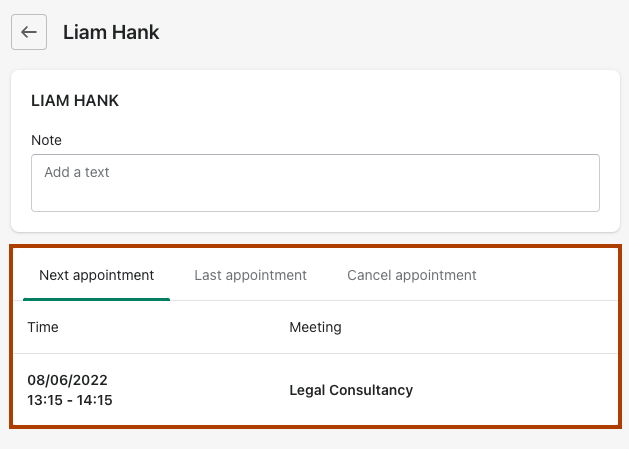Click the Meeting column header
The image size is (629, 449).
(x=315, y=327)
